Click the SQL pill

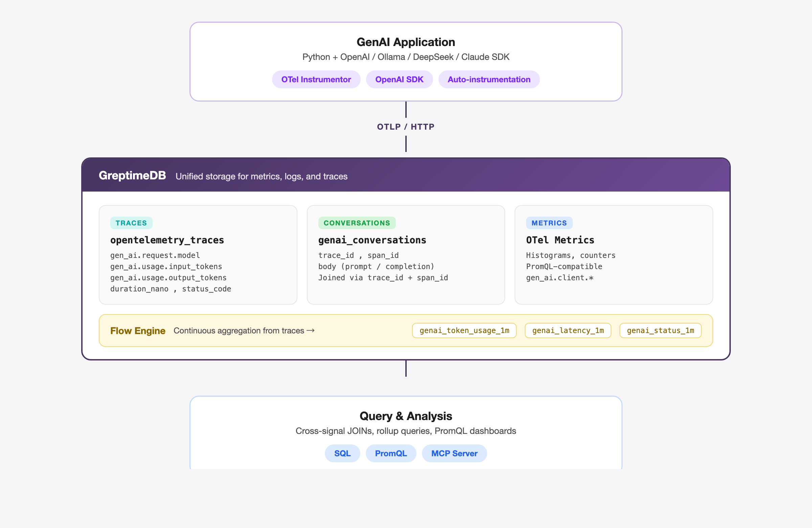(x=342, y=454)
